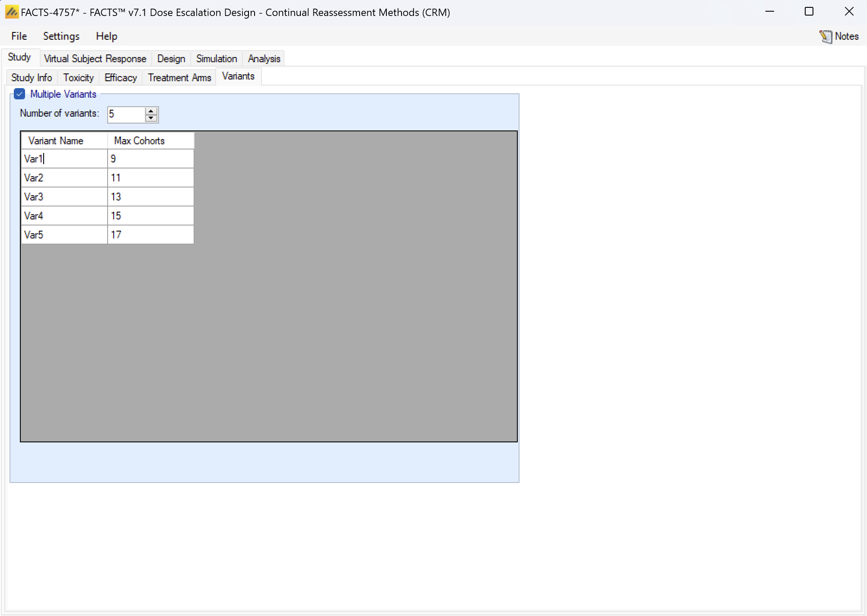
Task: Uncheck the Multiple Variants checkbox
Action: point(19,94)
